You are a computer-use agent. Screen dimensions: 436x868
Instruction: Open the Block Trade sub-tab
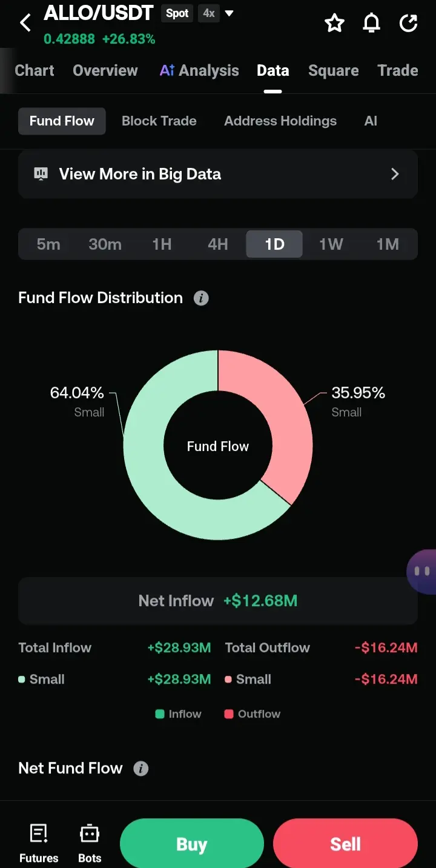point(159,121)
